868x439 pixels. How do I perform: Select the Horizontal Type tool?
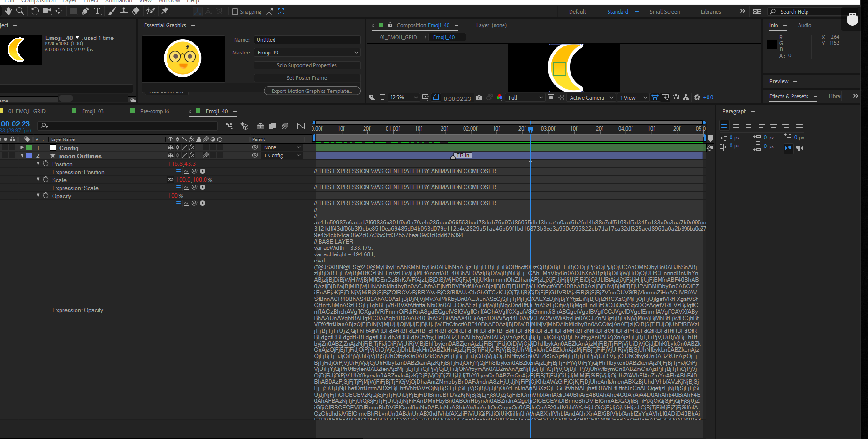click(x=97, y=11)
